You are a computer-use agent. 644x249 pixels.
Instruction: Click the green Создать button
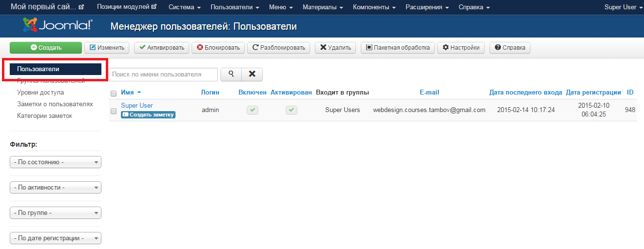pyautogui.click(x=46, y=47)
